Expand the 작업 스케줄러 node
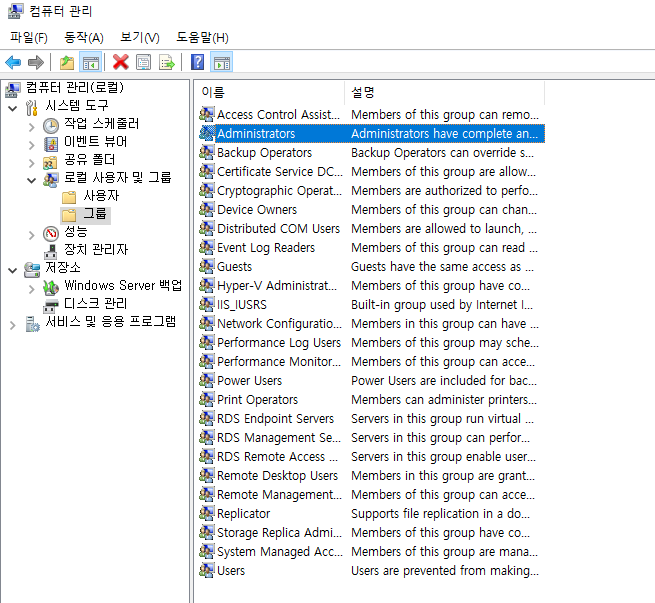This screenshot has width=655, height=603. click(31, 127)
